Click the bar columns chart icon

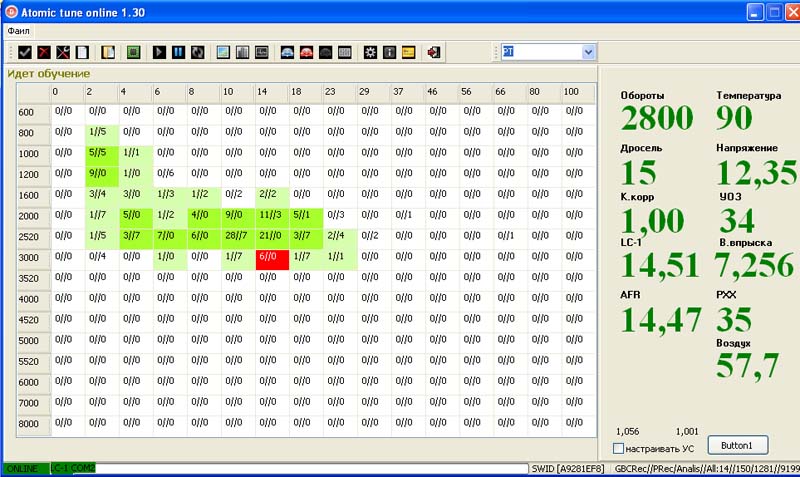coord(242,52)
